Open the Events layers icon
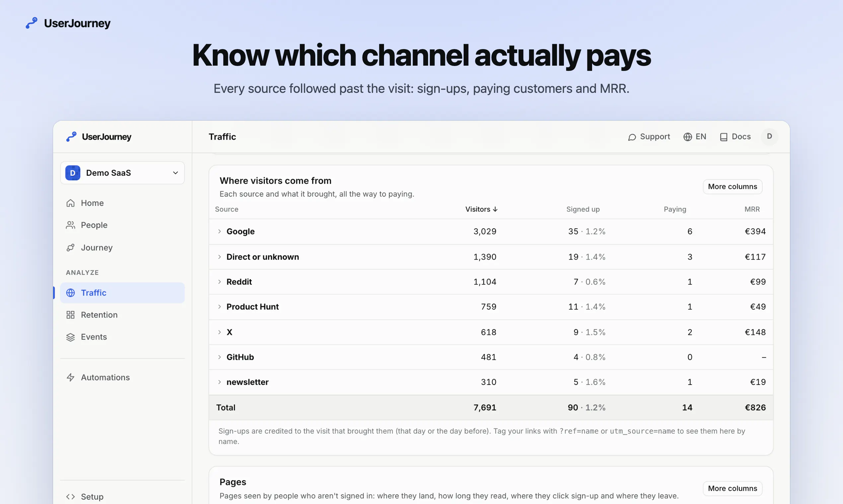843x504 pixels. click(70, 337)
